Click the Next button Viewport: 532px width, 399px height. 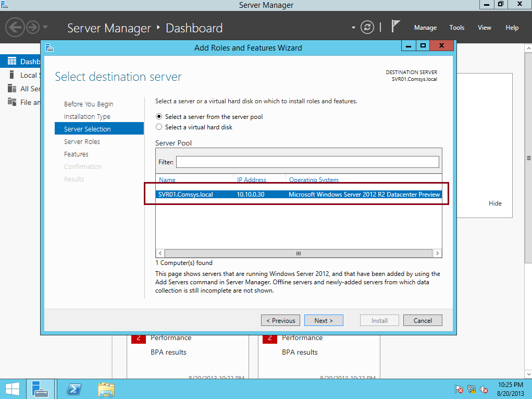pyautogui.click(x=324, y=321)
